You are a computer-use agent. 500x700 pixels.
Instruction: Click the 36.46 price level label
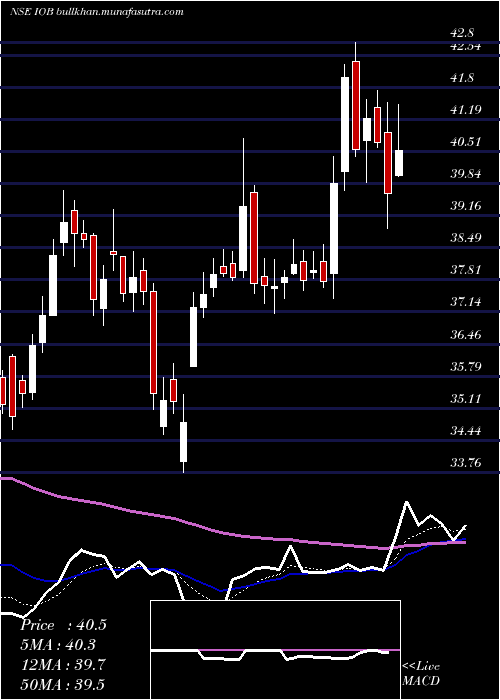[x=466, y=335]
